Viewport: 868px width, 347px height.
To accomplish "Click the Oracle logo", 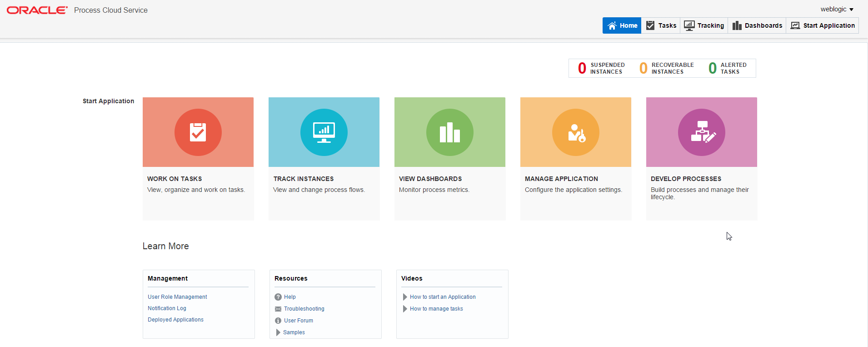I will 37,10.
